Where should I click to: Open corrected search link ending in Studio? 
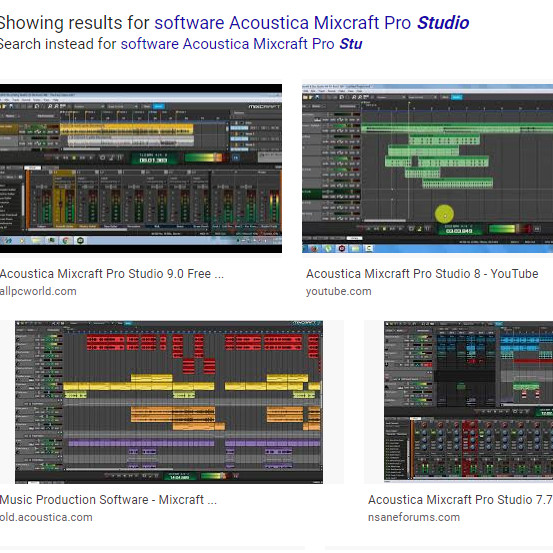pos(312,23)
